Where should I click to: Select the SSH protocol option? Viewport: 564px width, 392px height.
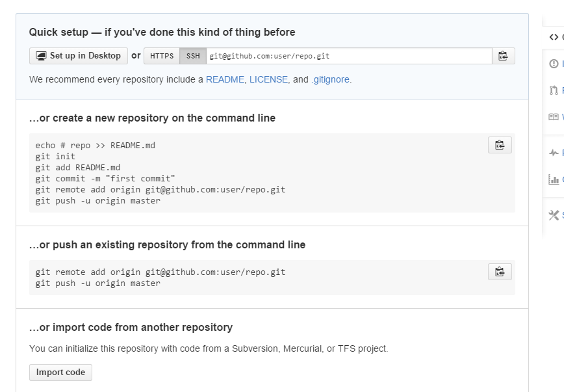coord(193,56)
